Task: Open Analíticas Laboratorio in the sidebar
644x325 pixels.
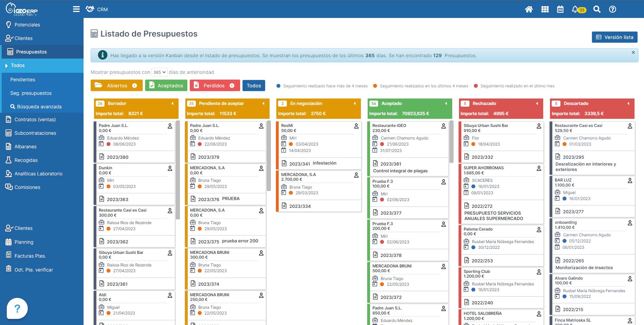Action: pos(42,174)
